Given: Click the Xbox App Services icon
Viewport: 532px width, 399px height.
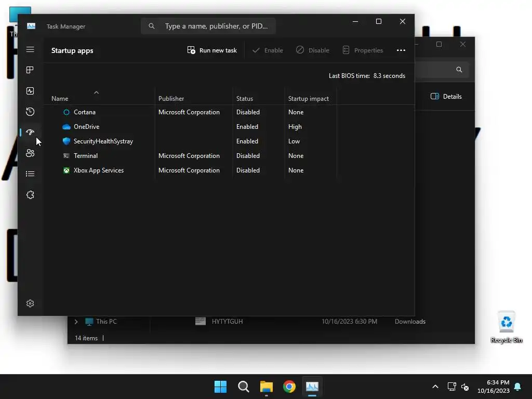Looking at the screenshot, I should pyautogui.click(x=66, y=170).
